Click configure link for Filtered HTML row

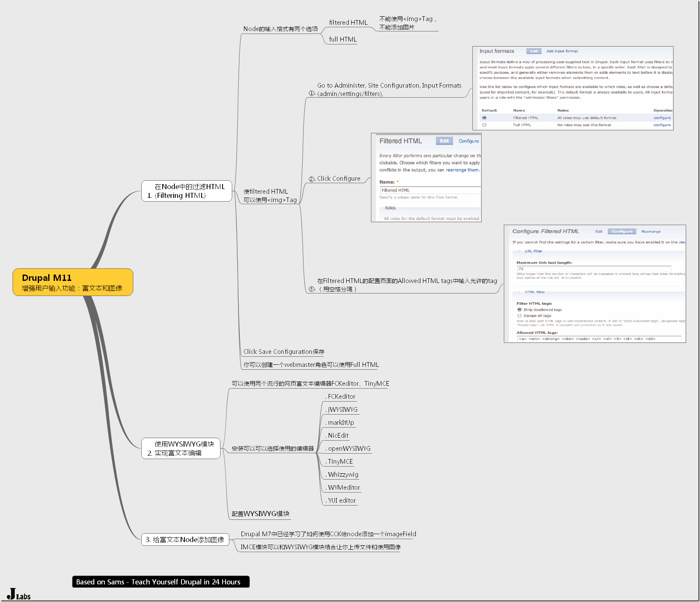tap(662, 118)
